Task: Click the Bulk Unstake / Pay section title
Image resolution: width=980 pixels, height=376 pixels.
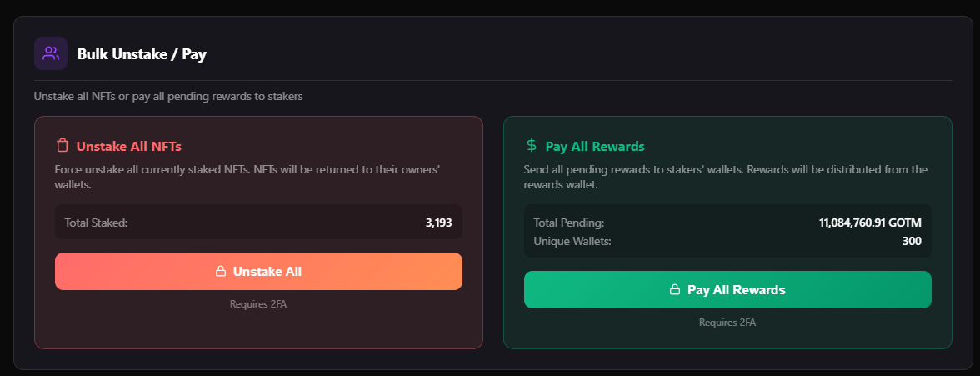Action: click(142, 54)
